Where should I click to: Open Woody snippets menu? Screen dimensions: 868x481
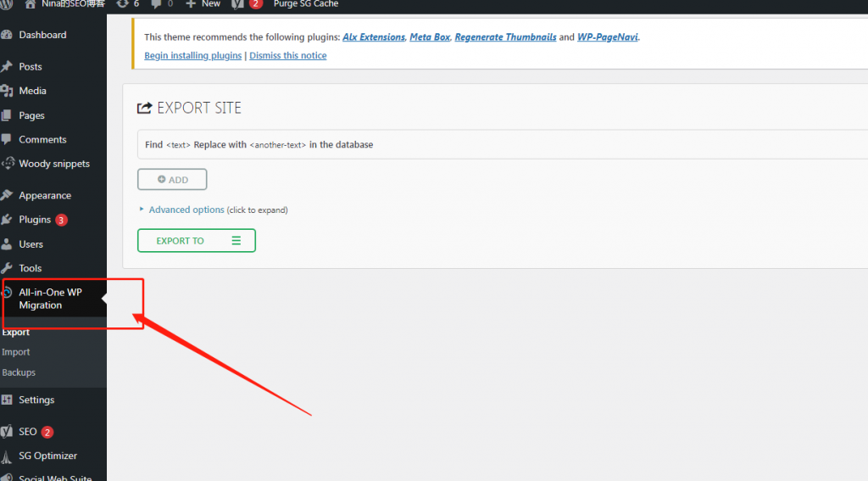54,164
